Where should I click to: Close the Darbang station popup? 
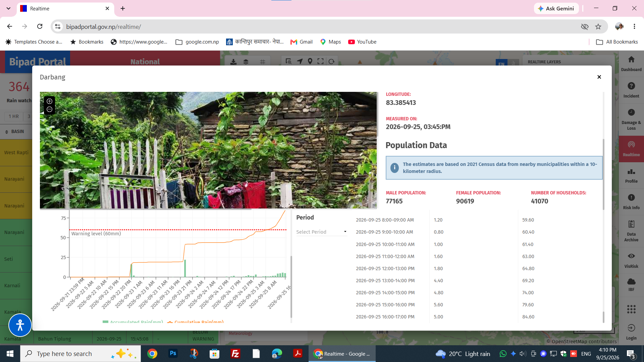[x=599, y=77]
